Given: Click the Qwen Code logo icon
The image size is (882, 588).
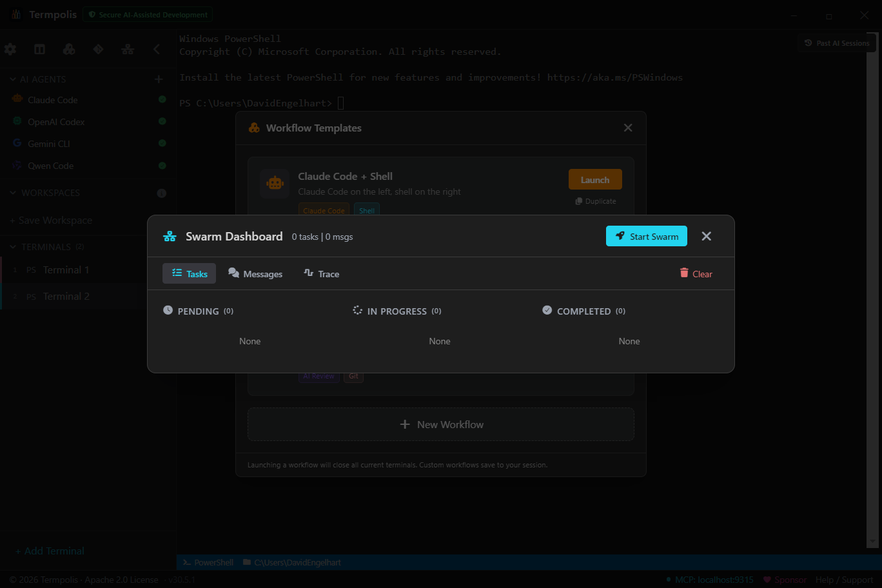Looking at the screenshot, I should pos(17,165).
